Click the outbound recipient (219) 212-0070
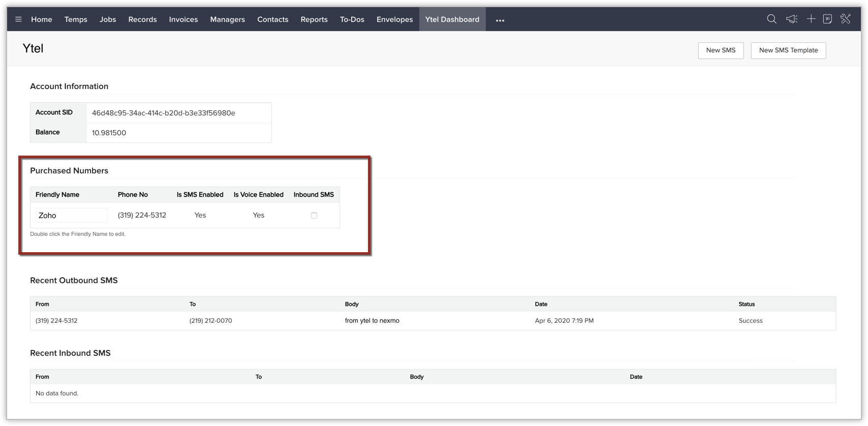868x426 pixels. click(x=211, y=321)
